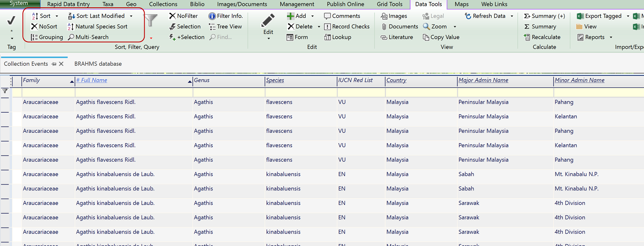Expand the filter funnel red dropdown arrow
Image resolution: width=644 pixels, height=246 pixels.
point(151,38)
